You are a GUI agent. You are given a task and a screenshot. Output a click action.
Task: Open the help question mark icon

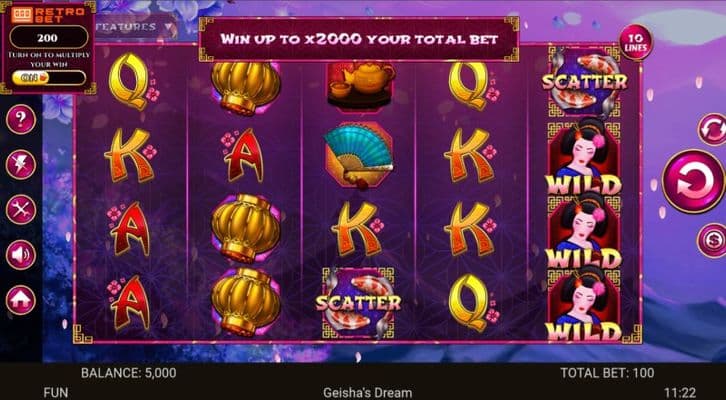click(21, 119)
